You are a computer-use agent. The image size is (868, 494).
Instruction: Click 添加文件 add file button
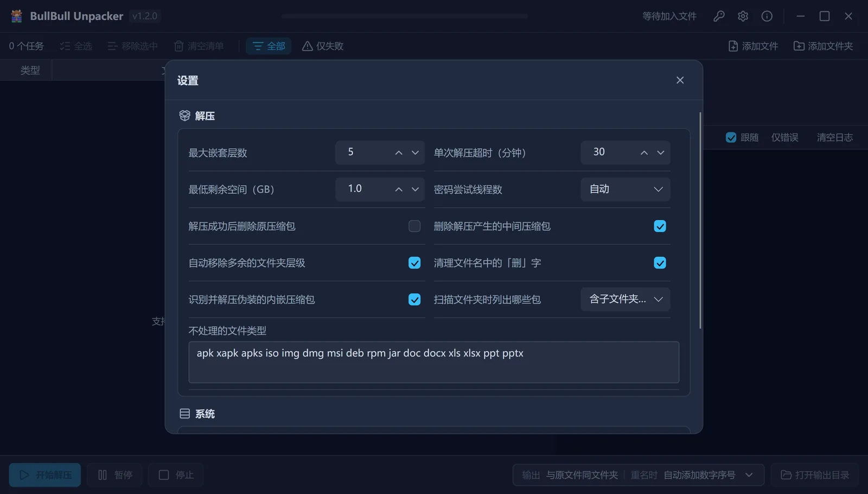pos(753,46)
